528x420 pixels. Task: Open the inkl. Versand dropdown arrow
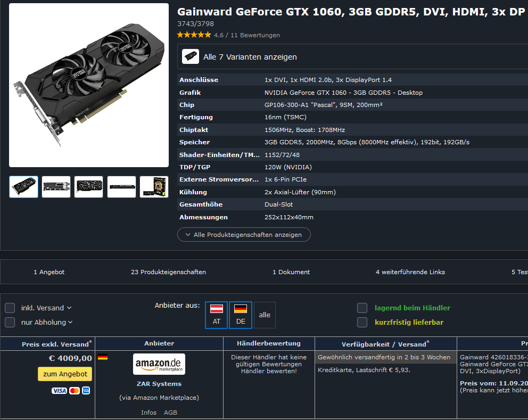pos(69,308)
